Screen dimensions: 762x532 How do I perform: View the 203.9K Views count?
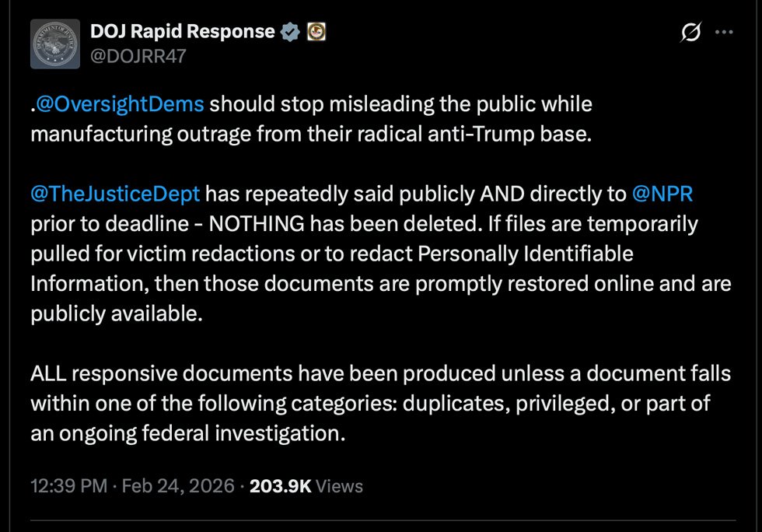(306, 486)
